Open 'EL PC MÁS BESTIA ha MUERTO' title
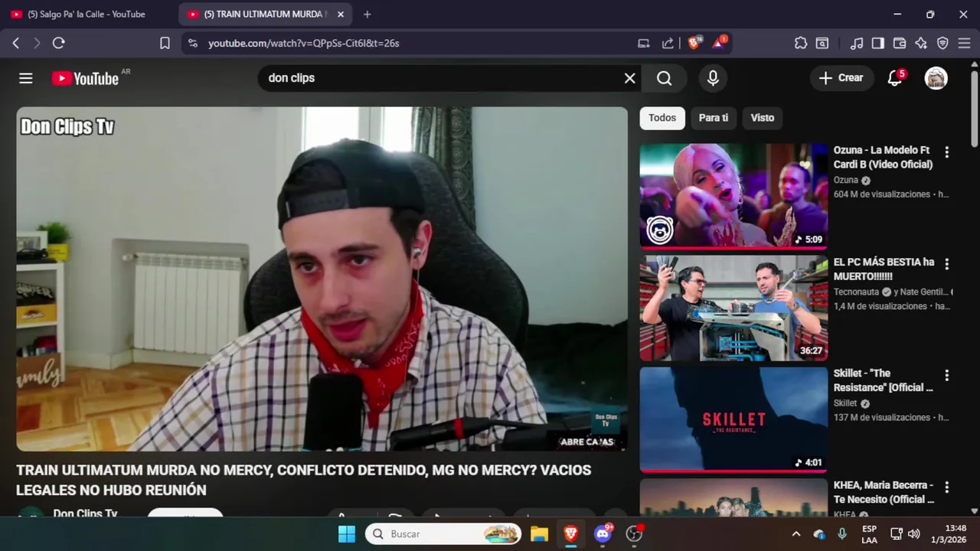The image size is (980, 551). click(x=884, y=269)
